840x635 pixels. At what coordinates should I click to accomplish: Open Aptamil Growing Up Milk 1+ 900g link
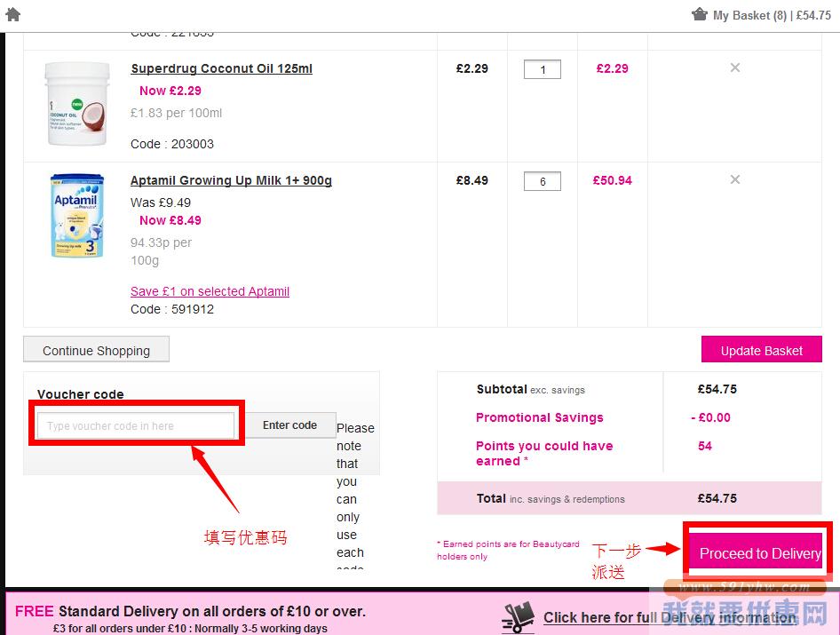(231, 180)
